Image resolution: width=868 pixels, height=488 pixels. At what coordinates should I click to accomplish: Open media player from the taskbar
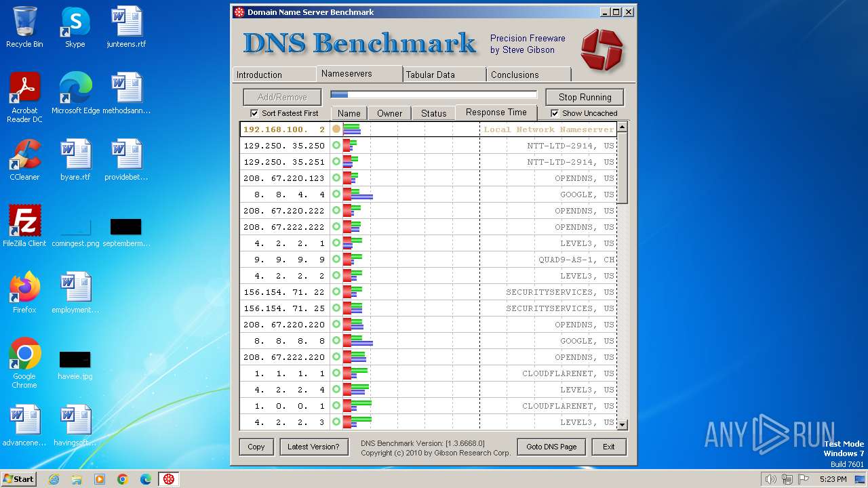100,479
